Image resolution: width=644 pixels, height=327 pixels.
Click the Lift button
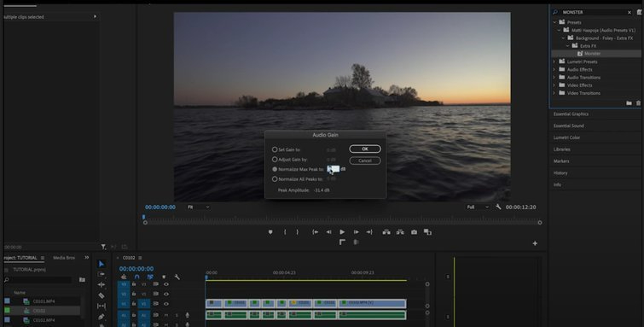coord(386,232)
